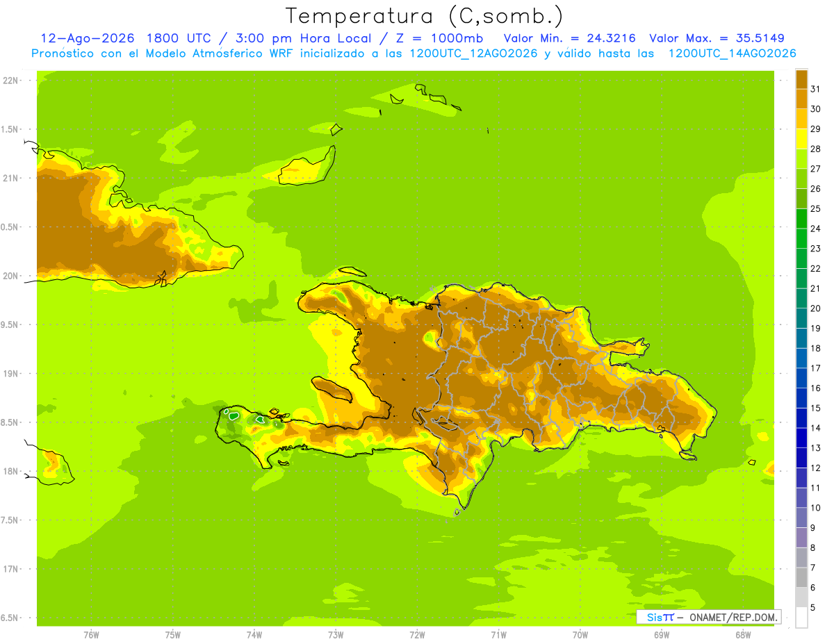Select the blue legend band between 15 and 16
Viewport: 834px width, 644px height.
pyautogui.click(x=801, y=398)
